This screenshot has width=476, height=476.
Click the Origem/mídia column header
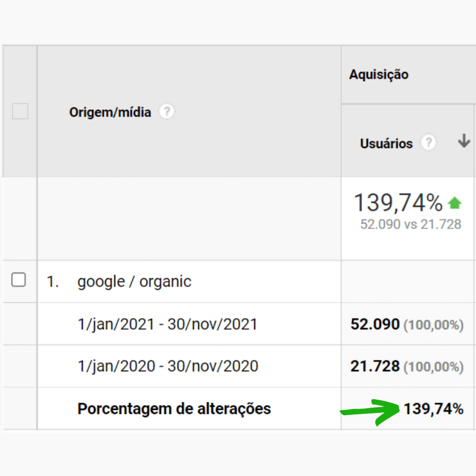point(110,112)
